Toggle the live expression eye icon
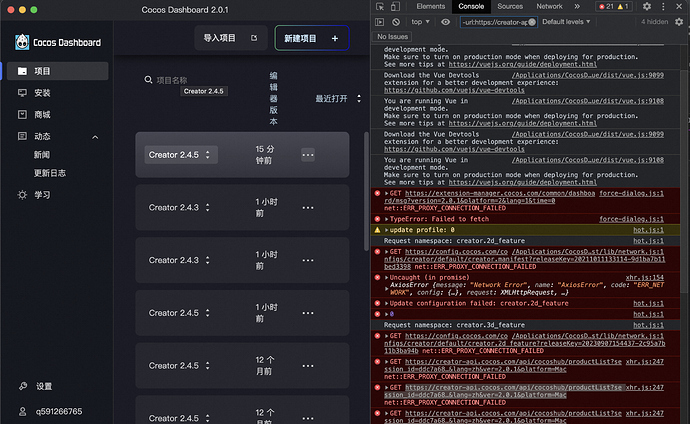Image resolution: width=690 pixels, height=424 pixels. point(445,22)
